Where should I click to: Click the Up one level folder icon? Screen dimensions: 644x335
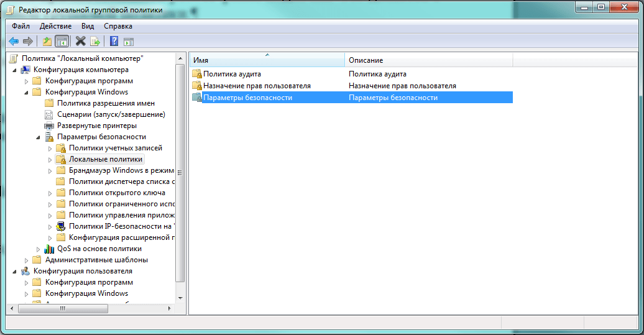pyautogui.click(x=47, y=42)
